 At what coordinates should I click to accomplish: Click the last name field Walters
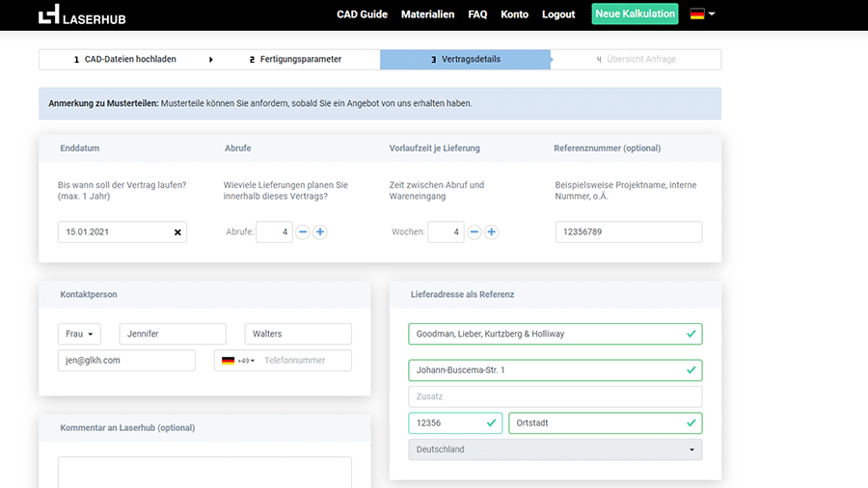(298, 334)
